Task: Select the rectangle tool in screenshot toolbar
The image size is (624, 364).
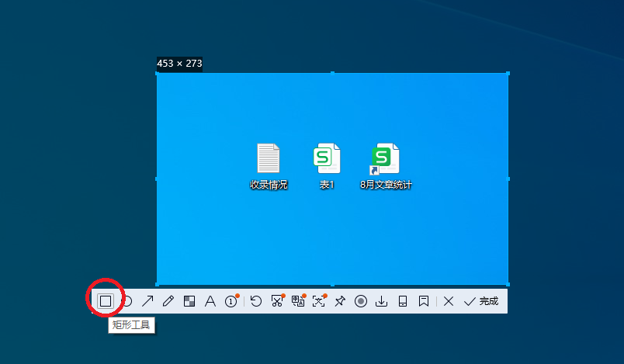Action: (106, 301)
